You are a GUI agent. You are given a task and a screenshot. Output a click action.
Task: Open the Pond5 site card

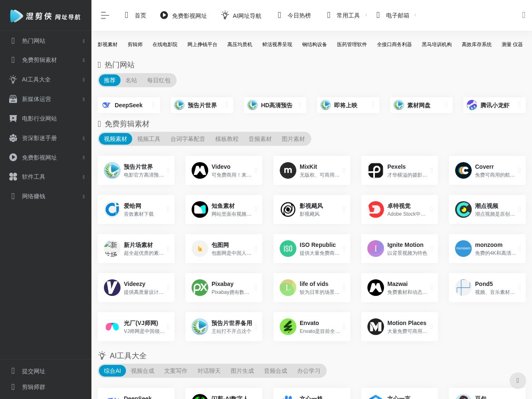pyautogui.click(x=487, y=288)
